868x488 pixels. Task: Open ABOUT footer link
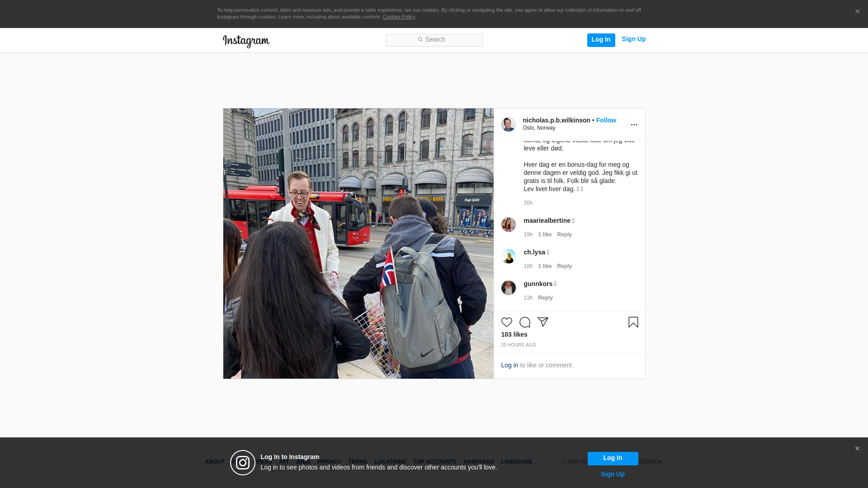click(214, 462)
